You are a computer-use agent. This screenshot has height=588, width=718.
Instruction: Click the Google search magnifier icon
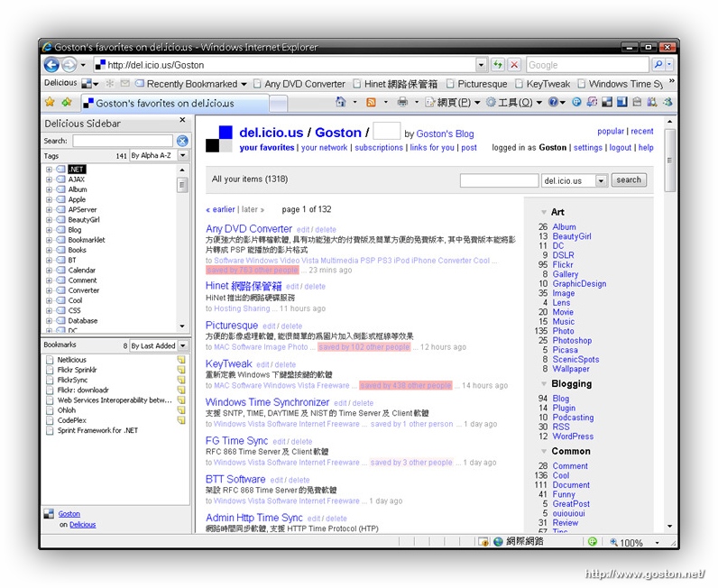(658, 65)
